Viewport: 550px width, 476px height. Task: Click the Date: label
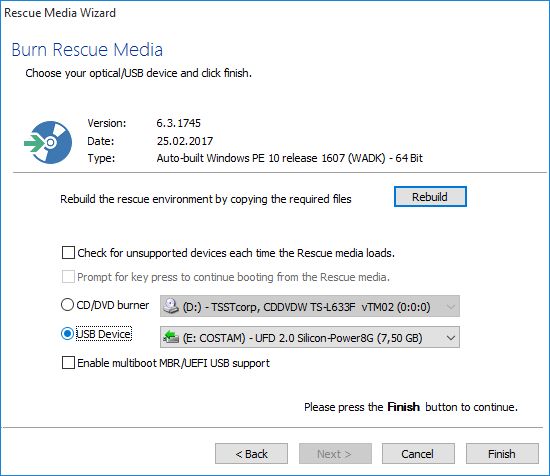(101, 141)
